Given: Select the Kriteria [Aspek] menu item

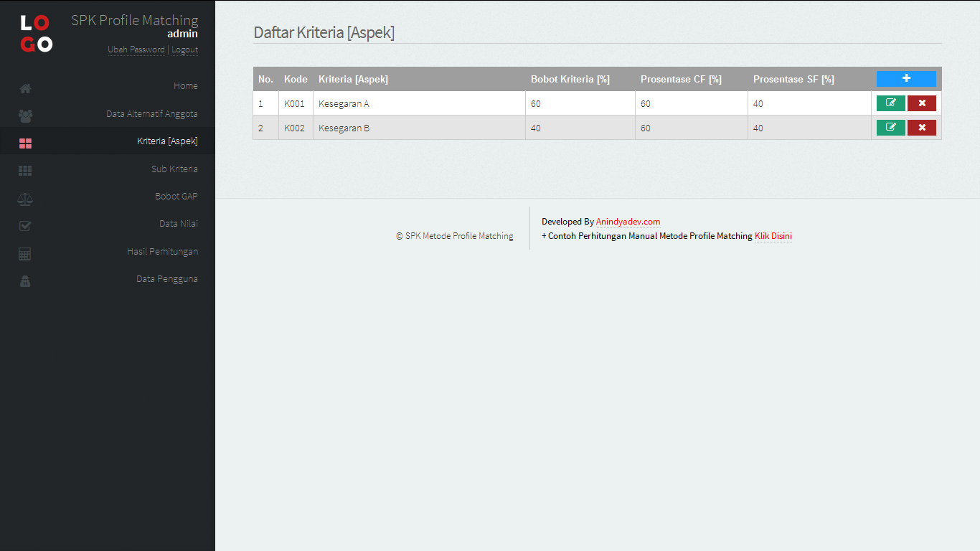Looking at the screenshot, I should 167,141.
